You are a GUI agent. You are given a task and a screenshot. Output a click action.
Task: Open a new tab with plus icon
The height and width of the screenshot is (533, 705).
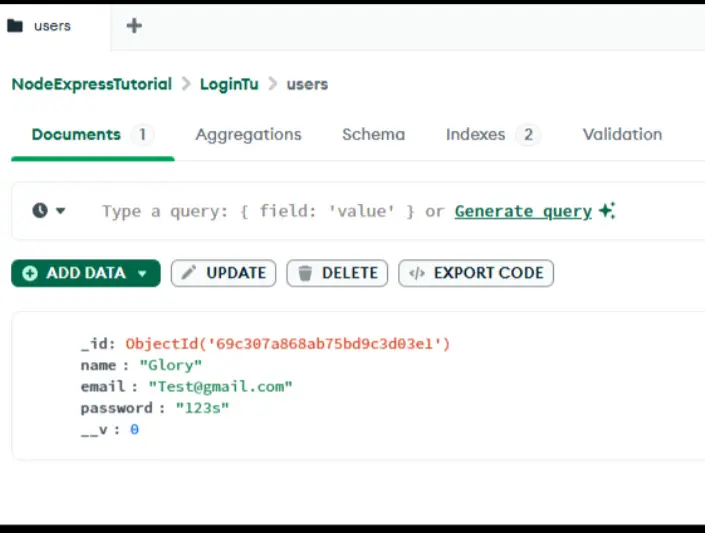tap(134, 26)
